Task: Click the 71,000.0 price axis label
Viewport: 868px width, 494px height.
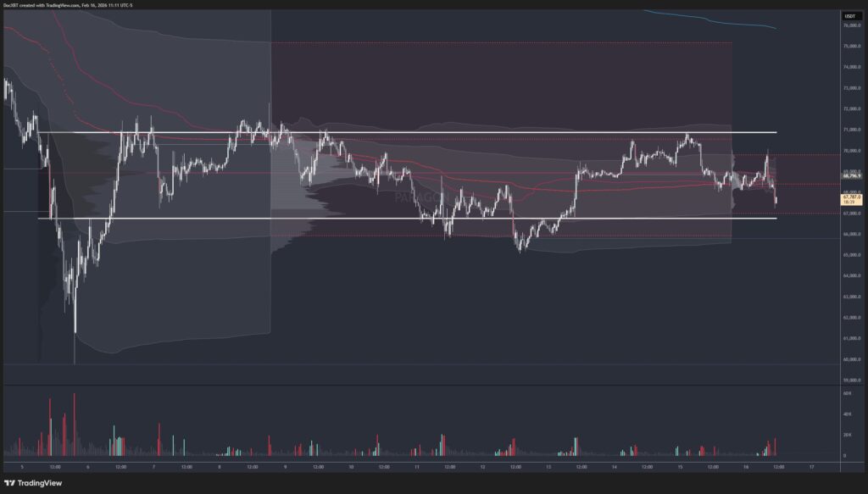Action: click(852, 130)
